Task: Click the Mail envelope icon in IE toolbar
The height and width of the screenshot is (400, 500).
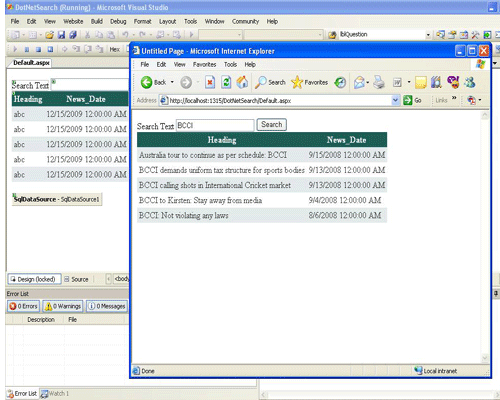Action: (x=359, y=82)
